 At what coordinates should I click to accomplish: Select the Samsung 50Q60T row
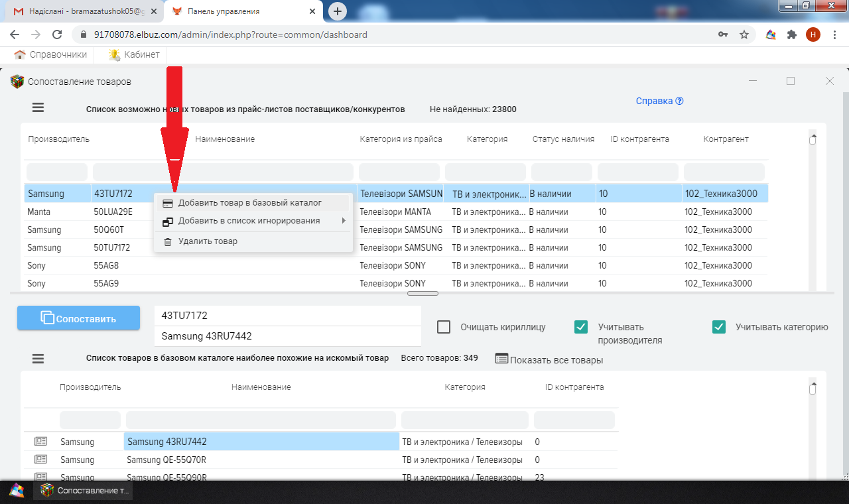(396, 230)
